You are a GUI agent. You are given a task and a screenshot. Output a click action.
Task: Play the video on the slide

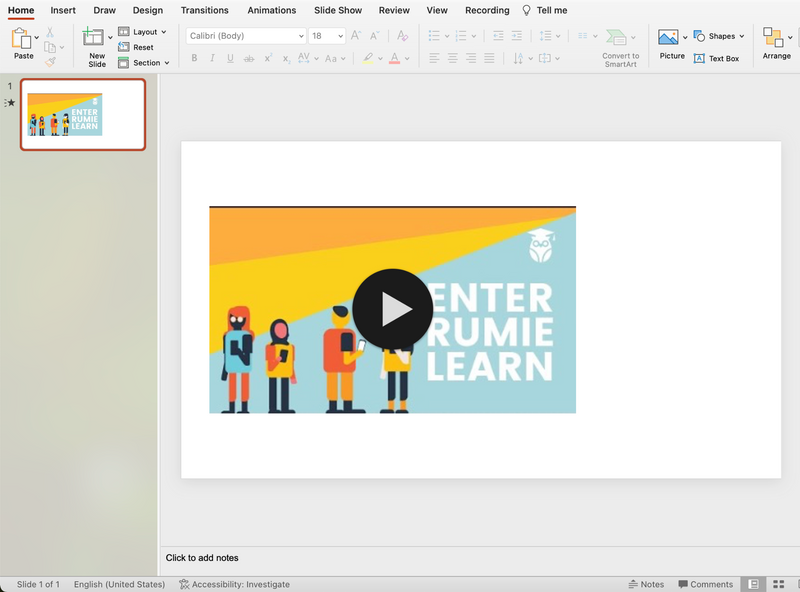(x=393, y=309)
